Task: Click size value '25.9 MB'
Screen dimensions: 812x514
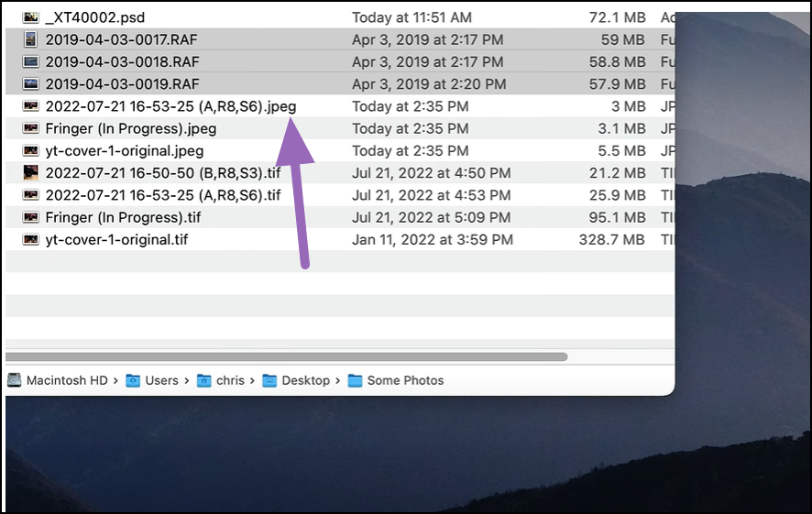Action: [x=618, y=195]
